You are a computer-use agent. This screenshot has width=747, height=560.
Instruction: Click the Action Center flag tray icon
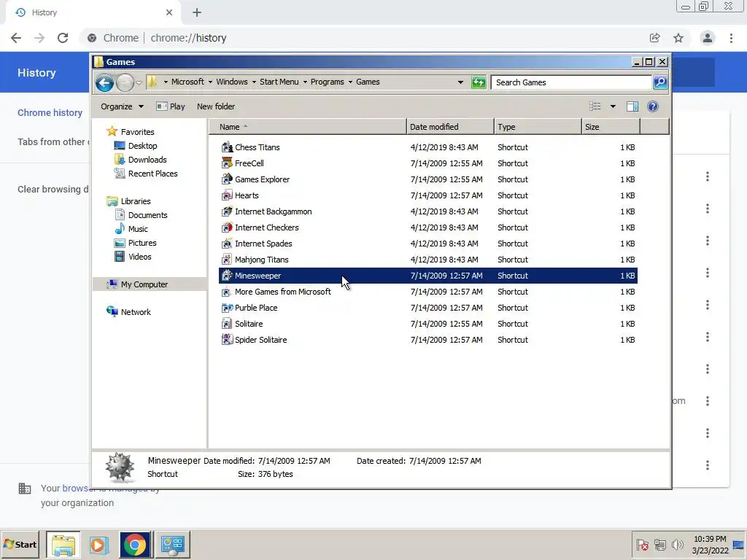(x=642, y=544)
